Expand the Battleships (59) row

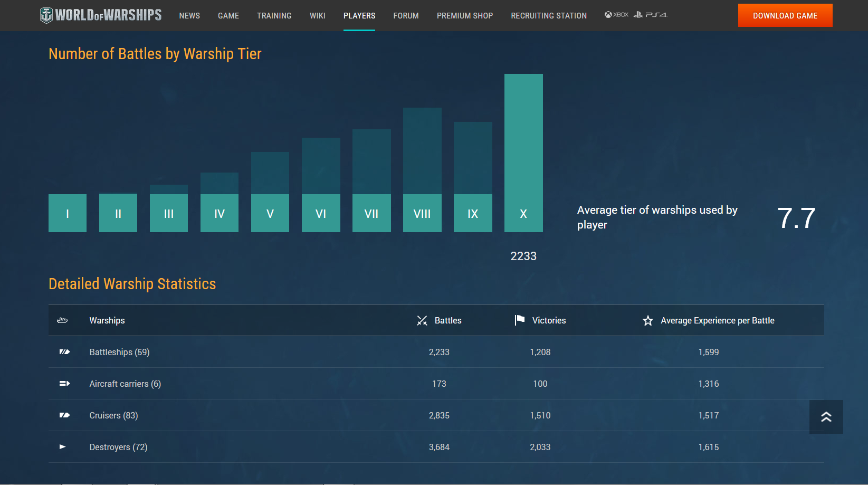click(119, 352)
